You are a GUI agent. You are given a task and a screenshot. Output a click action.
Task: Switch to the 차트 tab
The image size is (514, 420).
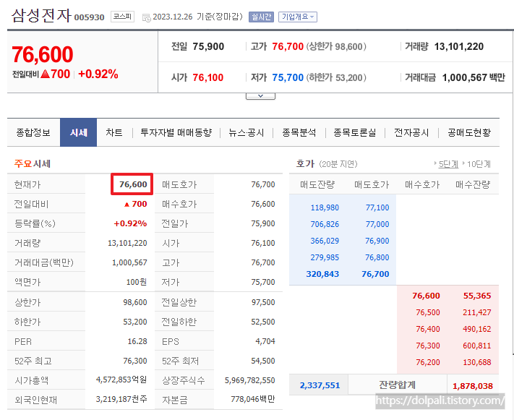(114, 132)
